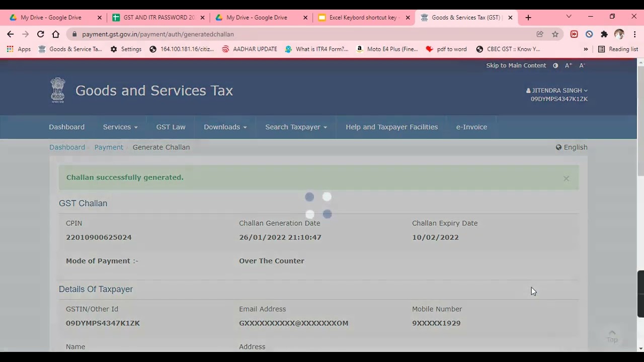Open Settings bookmark
The height and width of the screenshot is (362, 644).
pos(126,49)
